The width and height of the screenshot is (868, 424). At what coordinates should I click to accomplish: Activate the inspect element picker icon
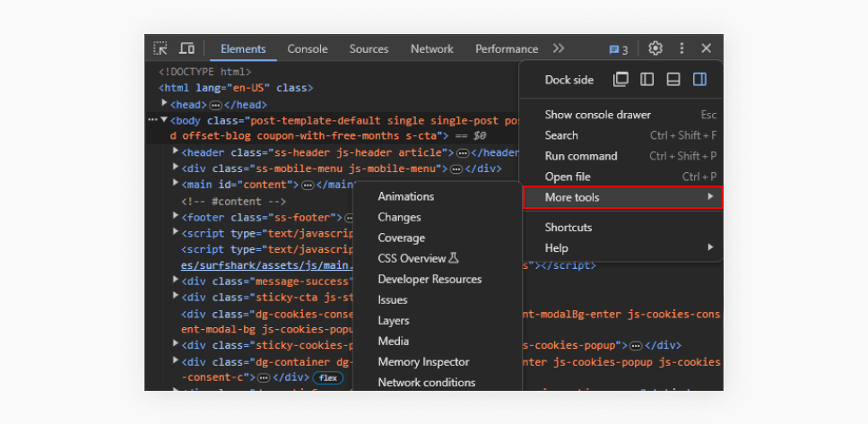161,48
